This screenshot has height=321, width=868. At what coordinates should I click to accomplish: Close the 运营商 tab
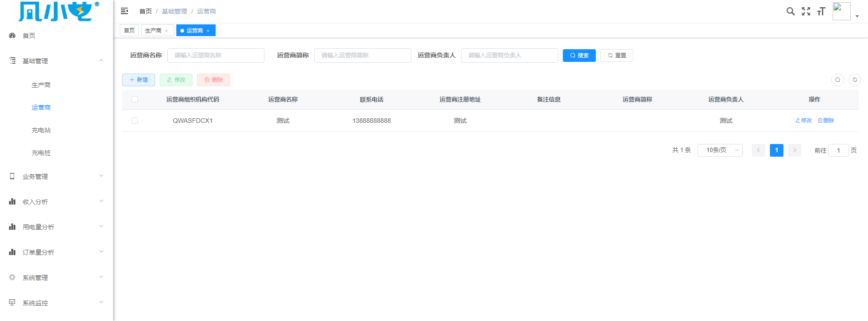pyautogui.click(x=208, y=31)
